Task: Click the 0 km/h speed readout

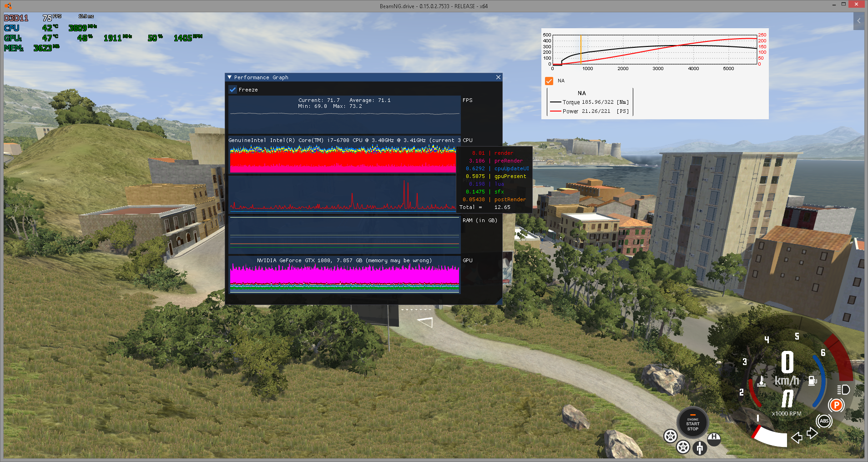Action: [x=787, y=369]
